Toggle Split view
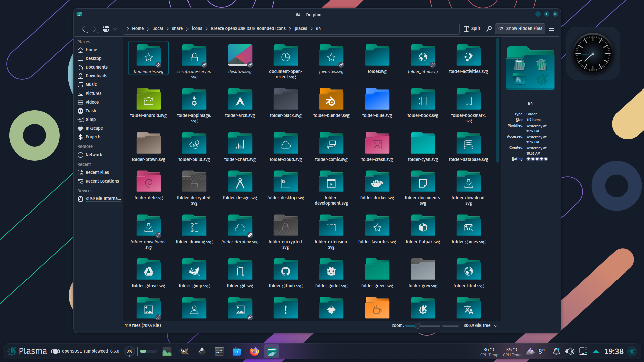Image resolution: width=644 pixels, height=362 pixels. [472, 29]
